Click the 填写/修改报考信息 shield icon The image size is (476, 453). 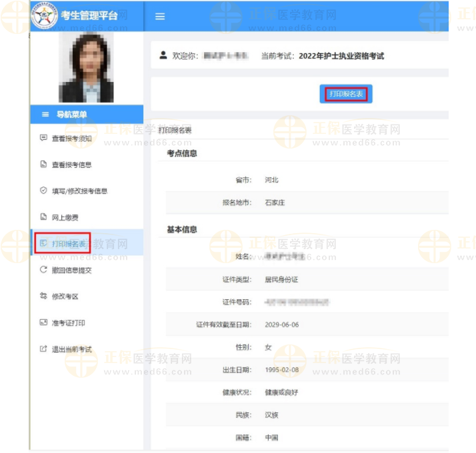tap(44, 191)
